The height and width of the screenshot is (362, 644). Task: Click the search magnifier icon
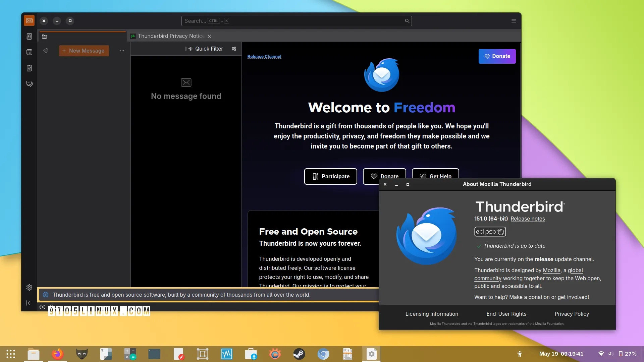[x=407, y=21]
